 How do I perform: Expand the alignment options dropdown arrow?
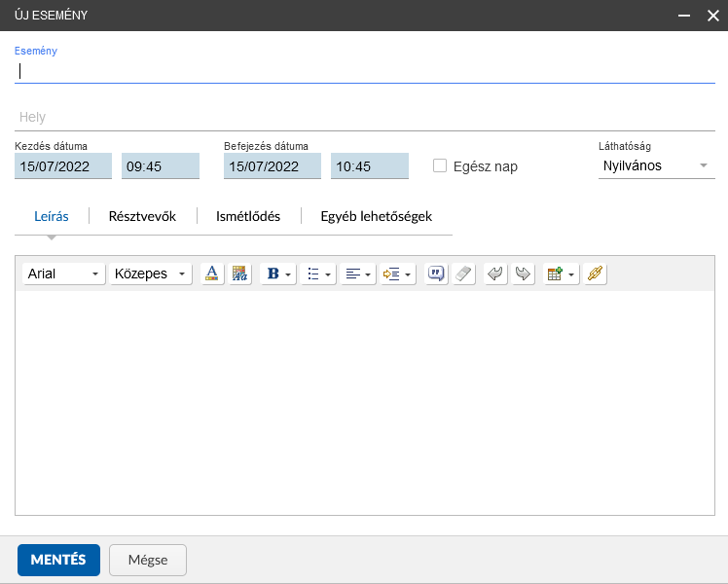[368, 274]
